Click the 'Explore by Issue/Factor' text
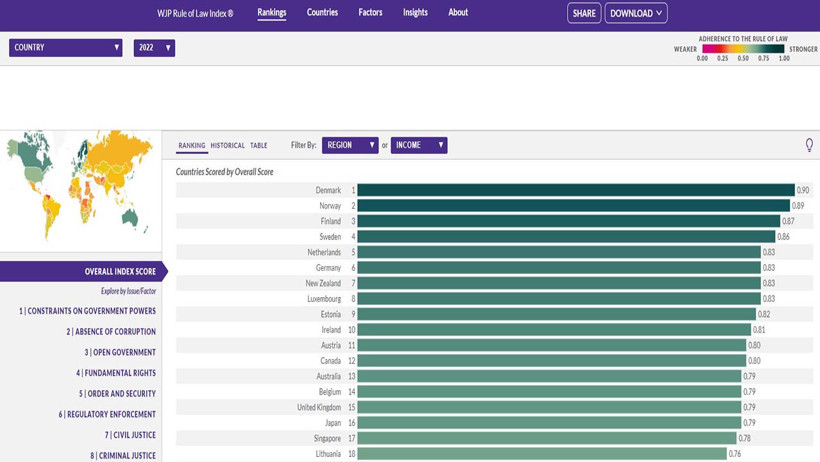The image size is (820, 462). click(128, 291)
